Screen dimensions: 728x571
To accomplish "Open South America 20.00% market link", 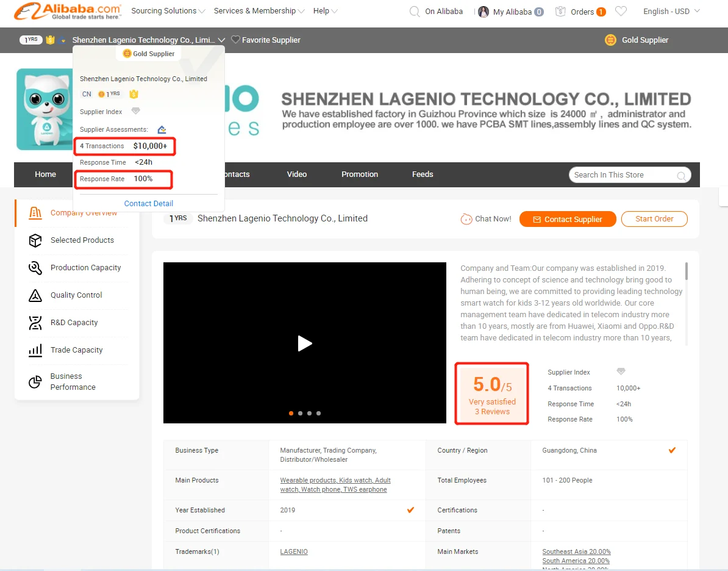I will tap(576, 561).
